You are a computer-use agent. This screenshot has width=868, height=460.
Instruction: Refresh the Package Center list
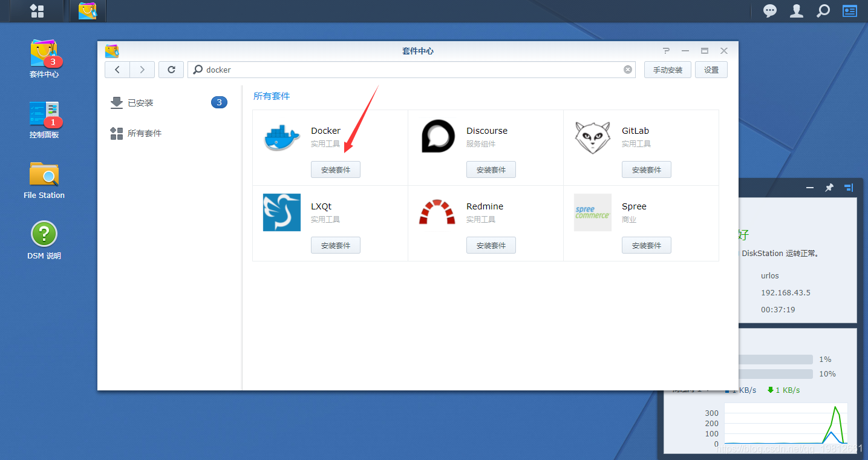tap(171, 70)
